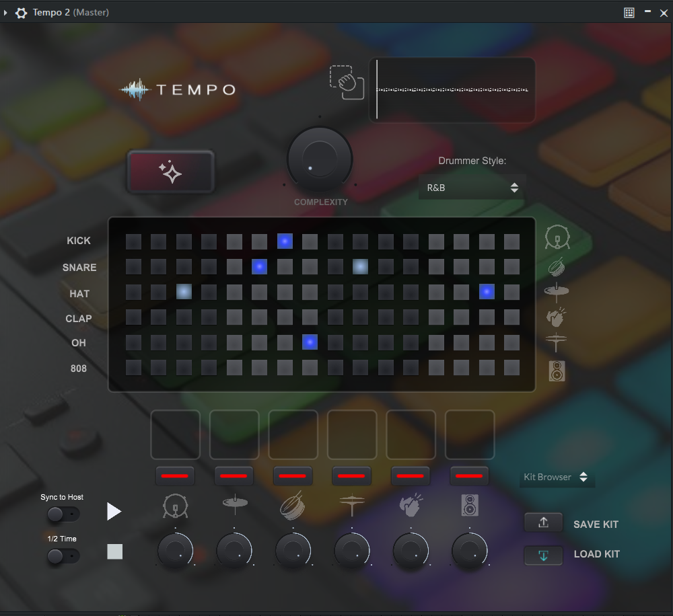The image size is (673, 616).
Task: Trigger the empty pad above the kick mute bar
Action: (x=175, y=434)
